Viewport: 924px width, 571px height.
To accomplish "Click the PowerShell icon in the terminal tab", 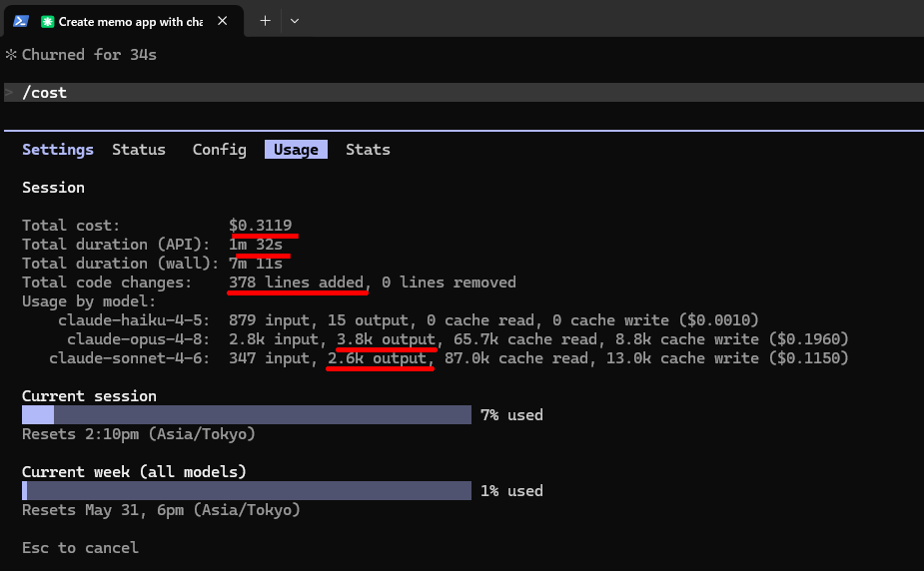I will click(x=21, y=21).
